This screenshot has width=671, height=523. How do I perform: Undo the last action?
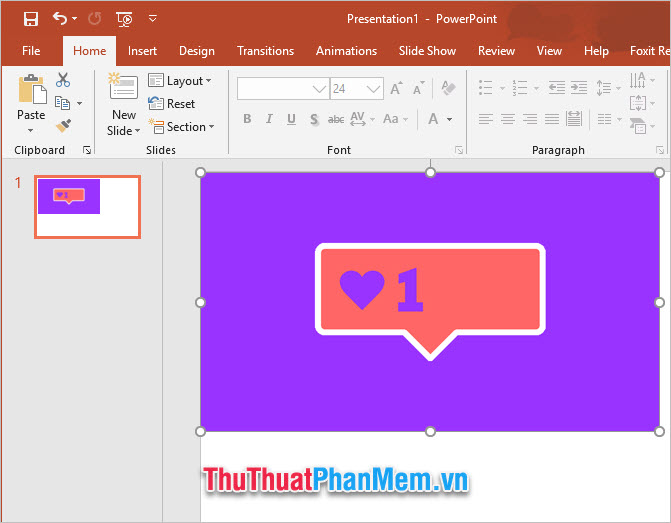coord(60,18)
